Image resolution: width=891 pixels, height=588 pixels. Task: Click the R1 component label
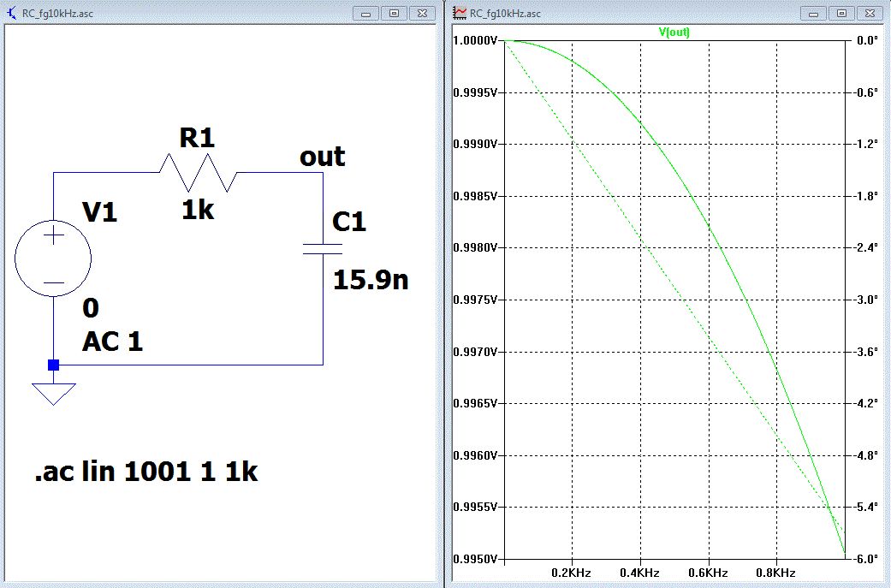pyautogui.click(x=197, y=138)
